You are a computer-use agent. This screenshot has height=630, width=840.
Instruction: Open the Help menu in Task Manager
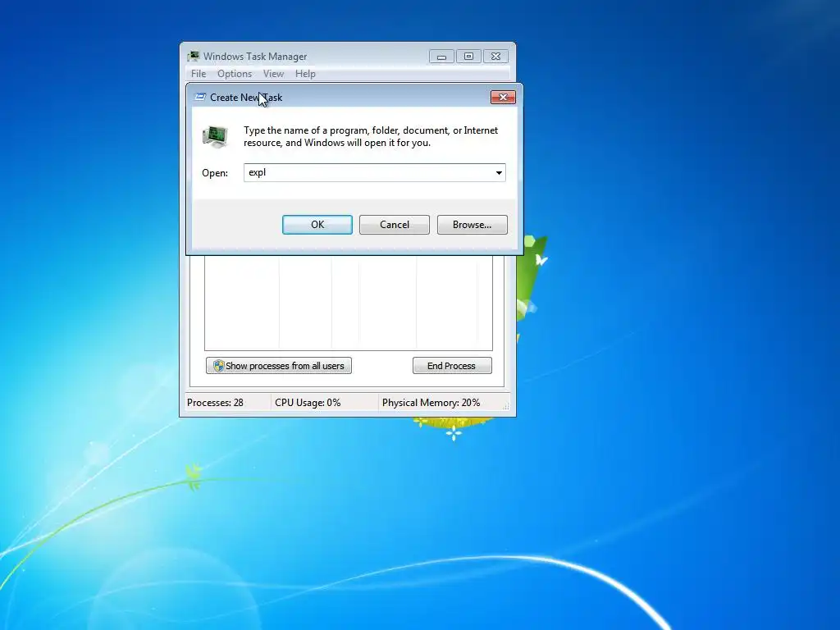click(305, 73)
